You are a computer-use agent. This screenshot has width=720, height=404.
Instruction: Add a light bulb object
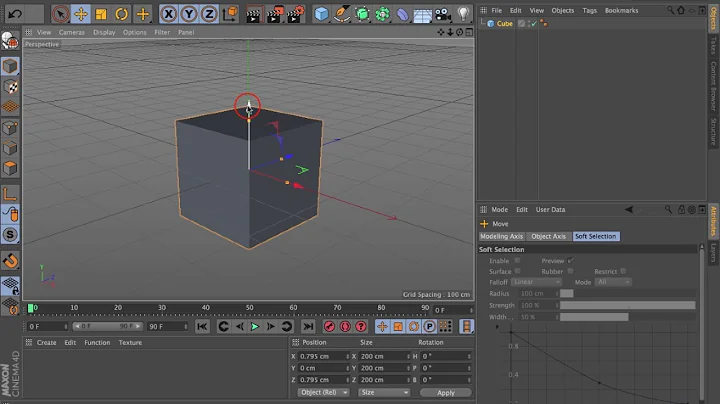(464, 14)
